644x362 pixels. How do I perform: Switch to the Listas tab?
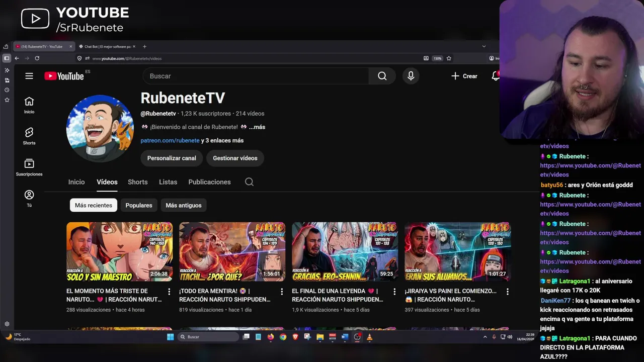point(168,182)
